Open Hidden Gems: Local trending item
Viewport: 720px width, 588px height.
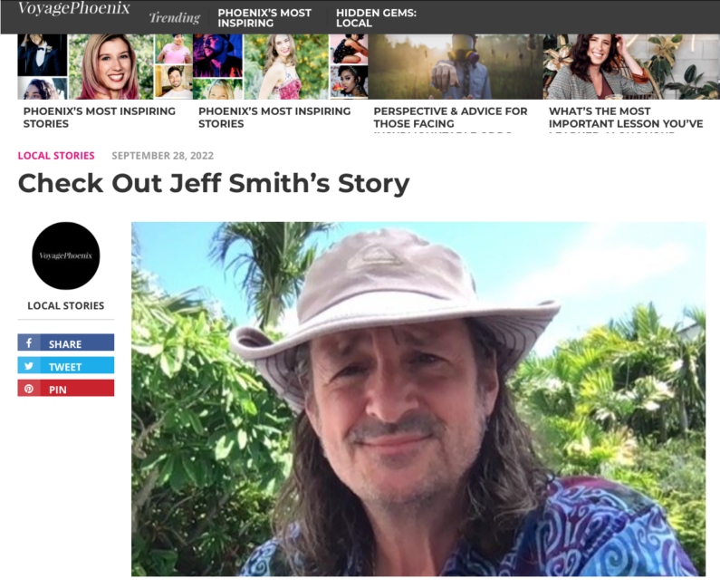pyautogui.click(x=376, y=18)
